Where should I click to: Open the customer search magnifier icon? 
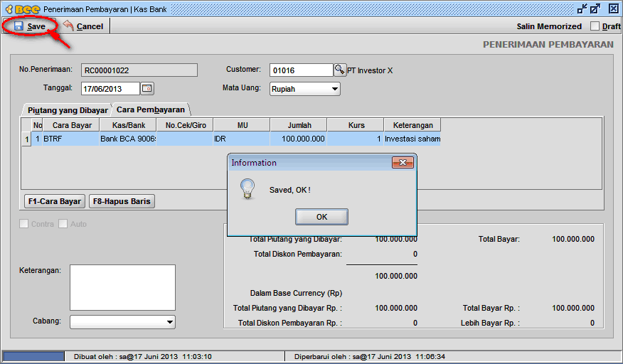point(340,70)
